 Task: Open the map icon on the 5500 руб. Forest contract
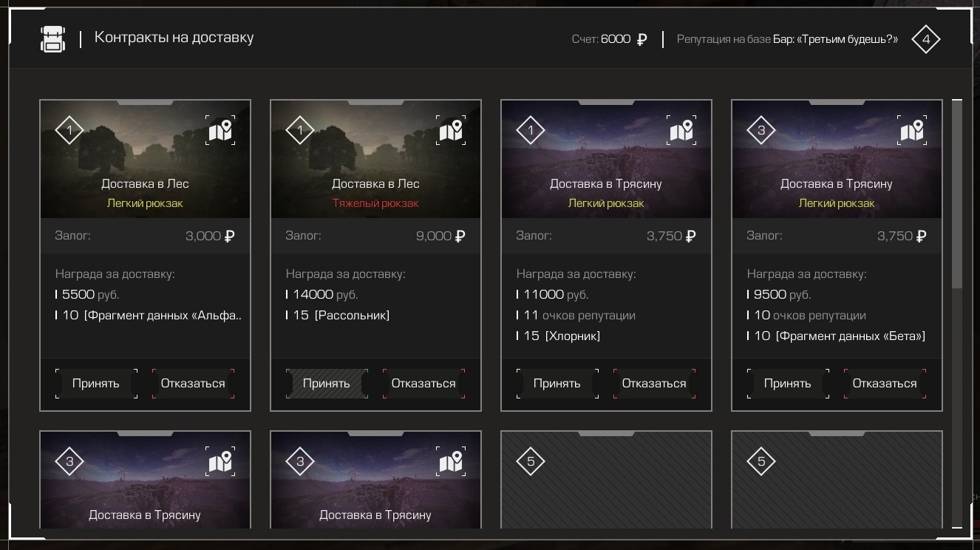(x=220, y=131)
